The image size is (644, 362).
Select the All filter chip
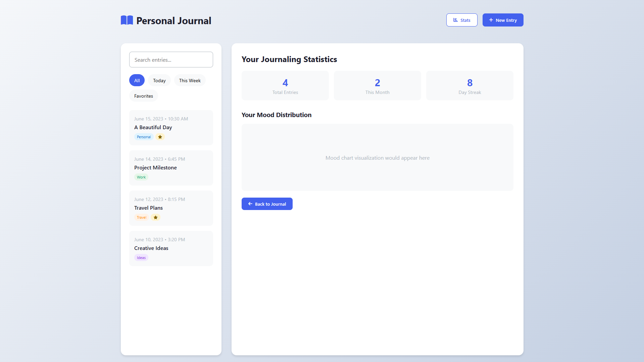tap(137, 81)
